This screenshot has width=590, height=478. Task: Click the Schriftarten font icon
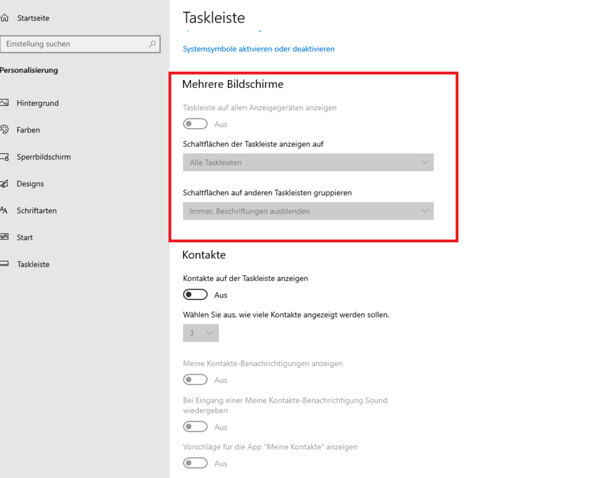4,210
